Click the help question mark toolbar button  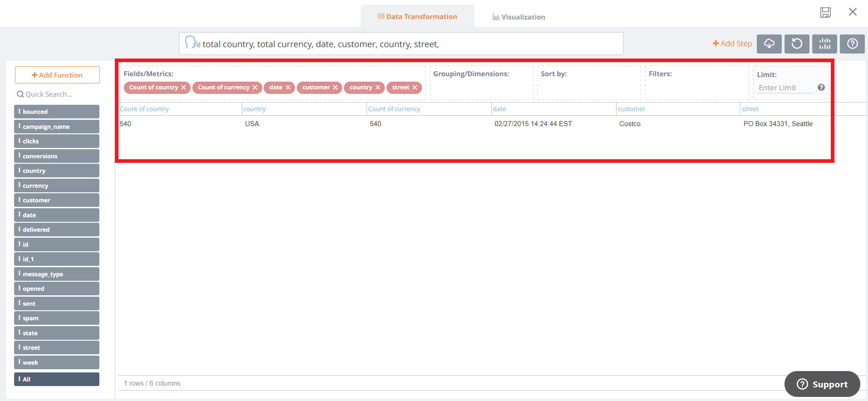point(852,44)
